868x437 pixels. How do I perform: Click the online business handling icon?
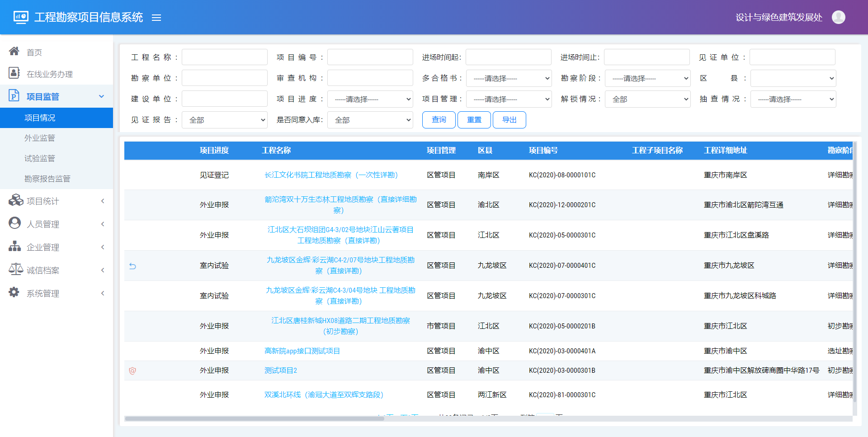tap(14, 73)
